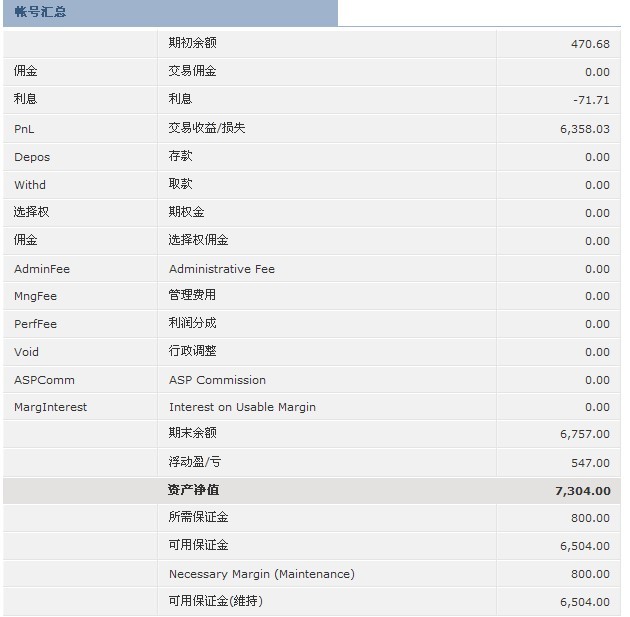Click the 管理费用 label
Image resolution: width=630 pixels, height=617 pixels.
192,295
